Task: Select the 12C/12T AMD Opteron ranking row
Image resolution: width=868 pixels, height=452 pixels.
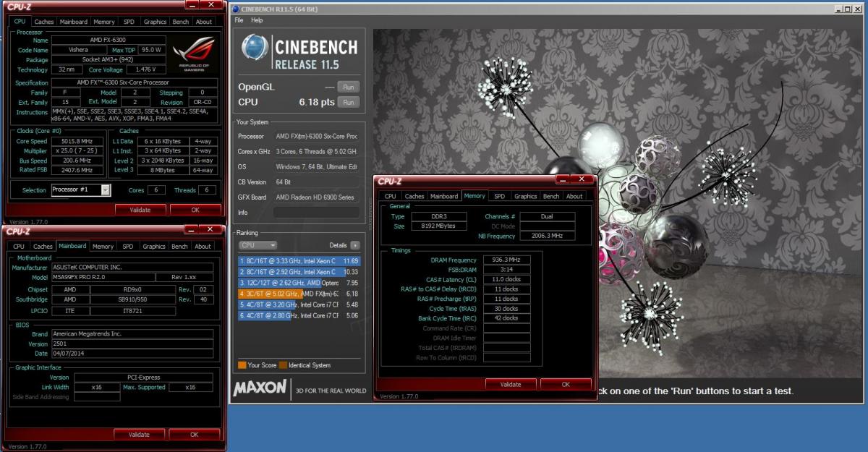Action: tap(299, 283)
